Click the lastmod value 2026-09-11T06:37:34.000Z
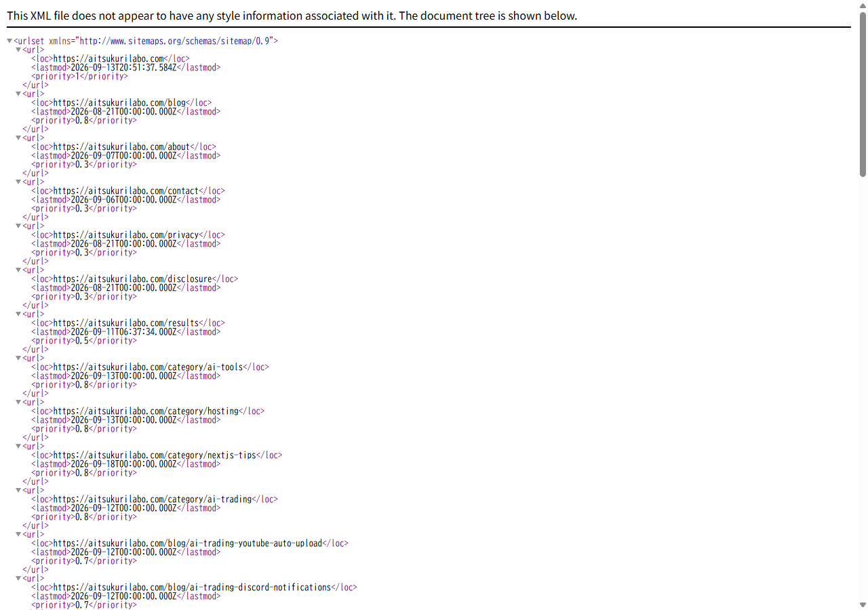This screenshot has height=610, width=868. pos(123,332)
